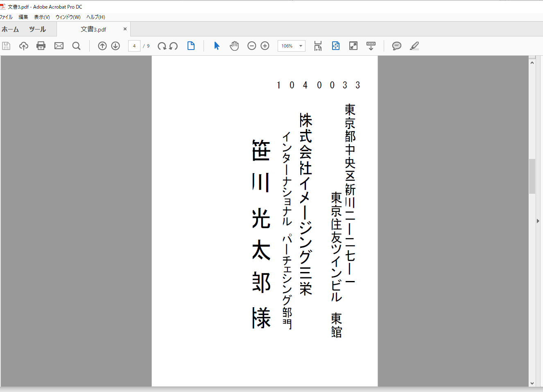Add a comment with speech bubble icon
The height and width of the screenshot is (392, 543).
click(397, 46)
